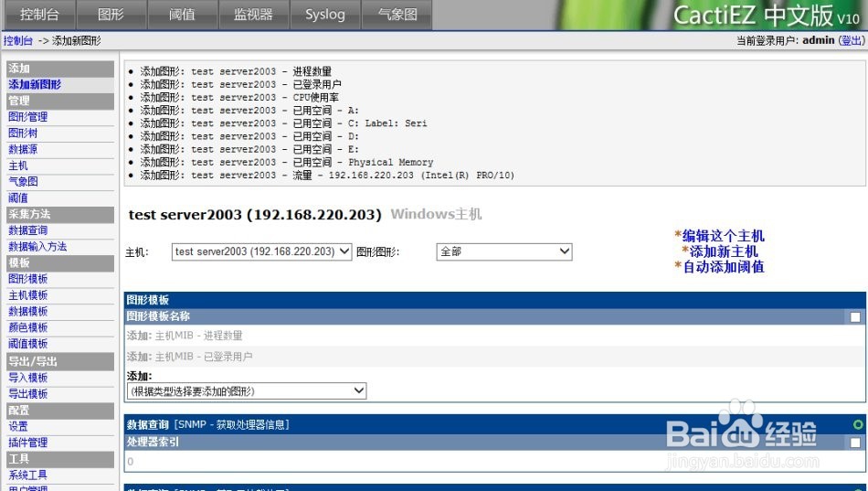
Task: Open 气象图 in the sidebar menu
Action: pos(23,182)
